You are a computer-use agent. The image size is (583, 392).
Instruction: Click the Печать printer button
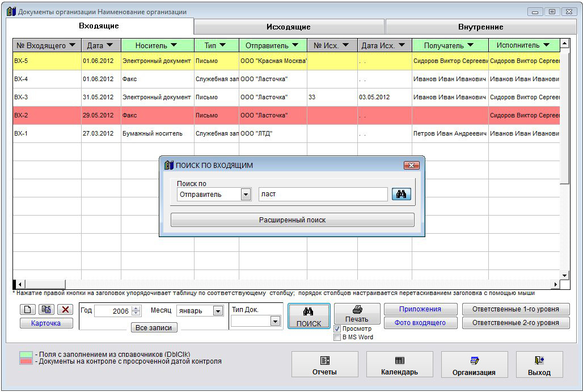coord(357,314)
